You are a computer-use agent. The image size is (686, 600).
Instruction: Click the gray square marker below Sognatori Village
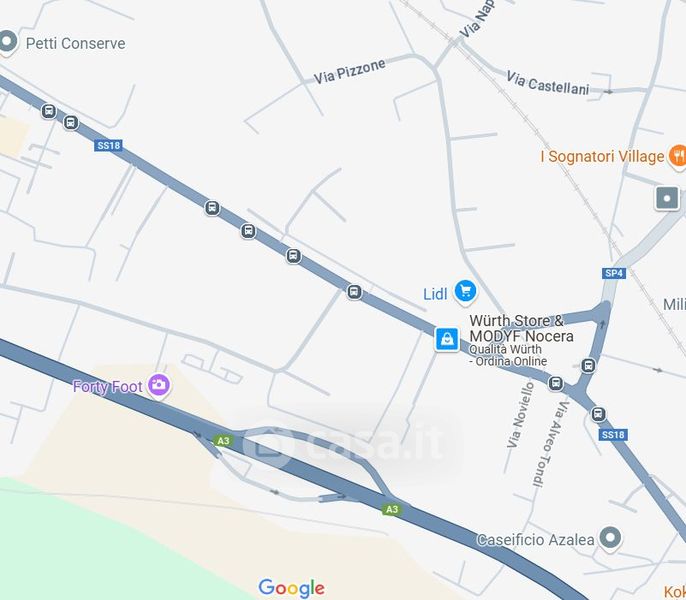[667, 198]
